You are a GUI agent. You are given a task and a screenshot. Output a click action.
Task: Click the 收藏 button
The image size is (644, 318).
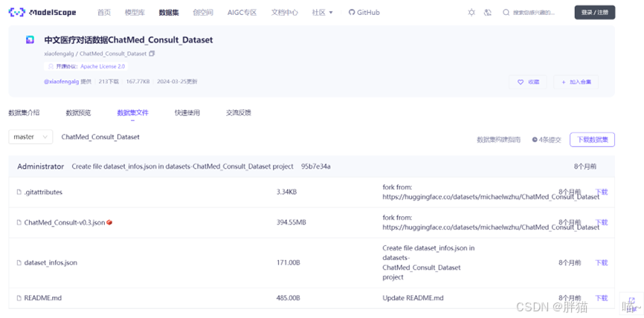coord(528,82)
